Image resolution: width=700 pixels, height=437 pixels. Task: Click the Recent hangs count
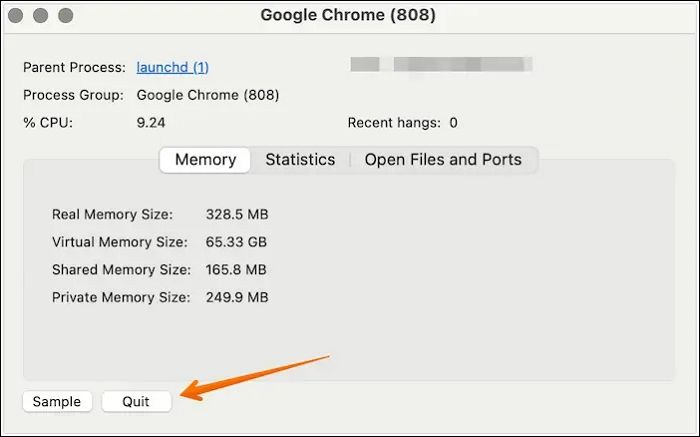(453, 123)
